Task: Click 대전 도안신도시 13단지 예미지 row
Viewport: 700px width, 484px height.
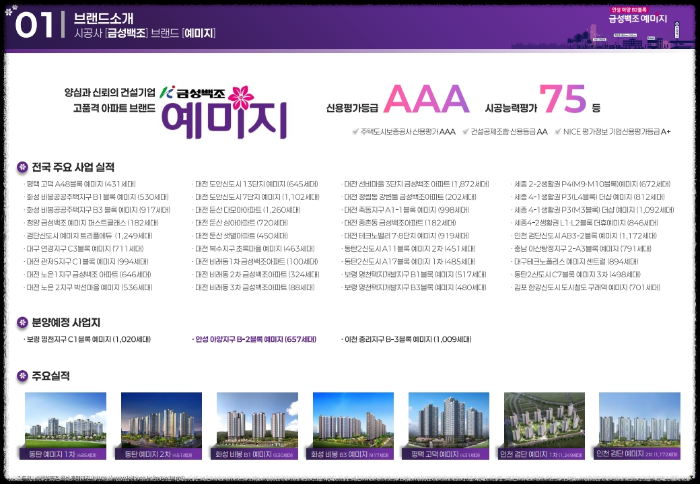Action: pyautogui.click(x=256, y=184)
